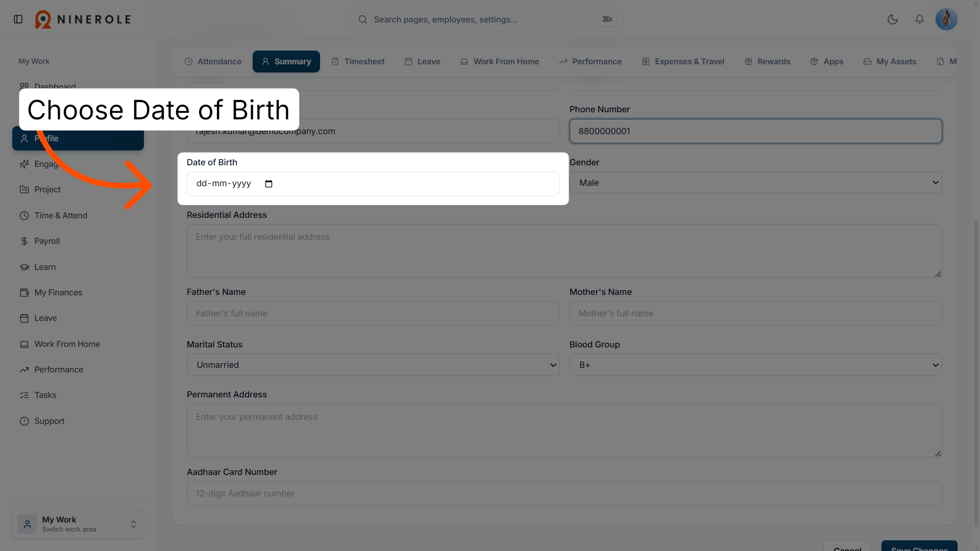Expand the Blood Group dropdown
Image resolution: width=980 pixels, height=551 pixels.
755,365
